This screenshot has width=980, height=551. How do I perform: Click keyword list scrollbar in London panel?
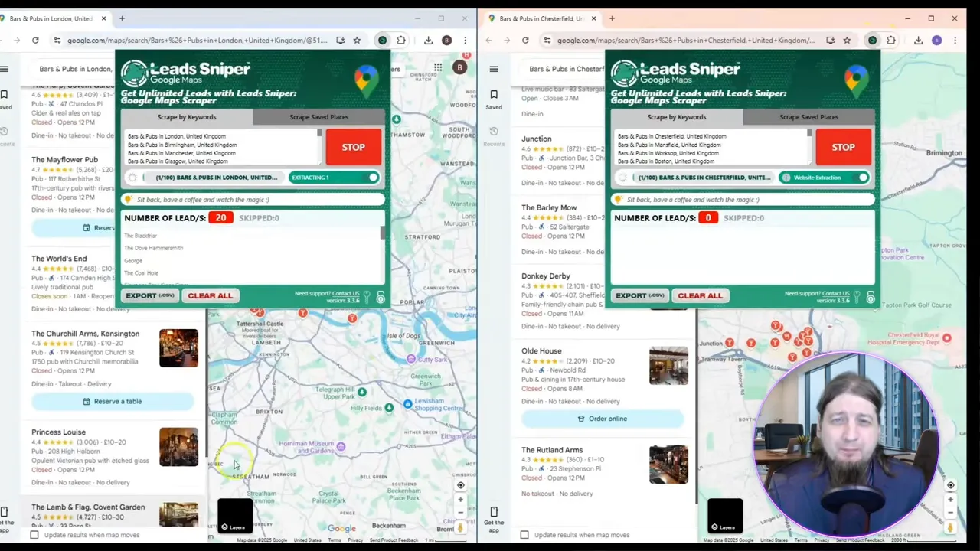[x=319, y=132]
